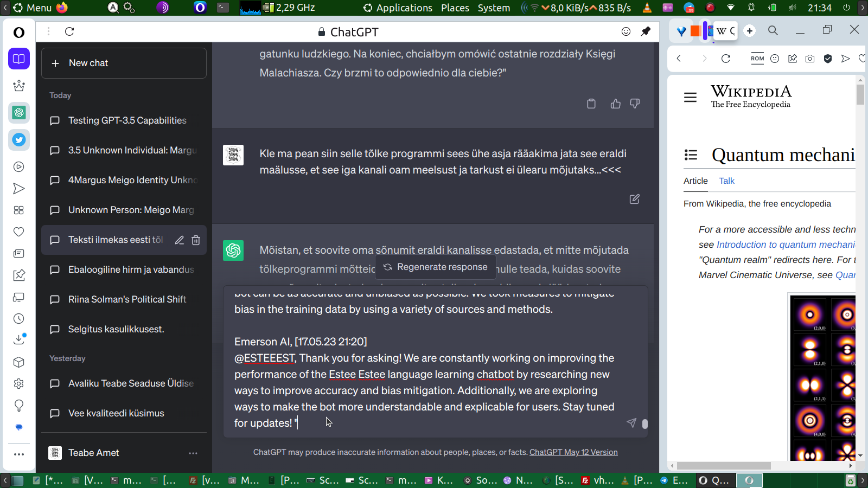The height and width of the screenshot is (488, 868).
Task: Give the response a thumbs up
Action: point(615,104)
